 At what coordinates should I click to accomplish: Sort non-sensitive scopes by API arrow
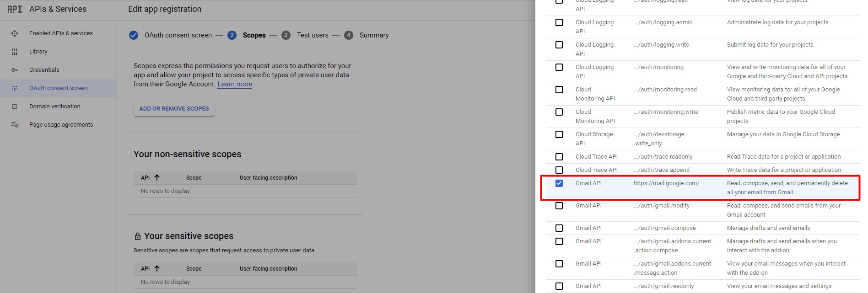[x=157, y=177]
